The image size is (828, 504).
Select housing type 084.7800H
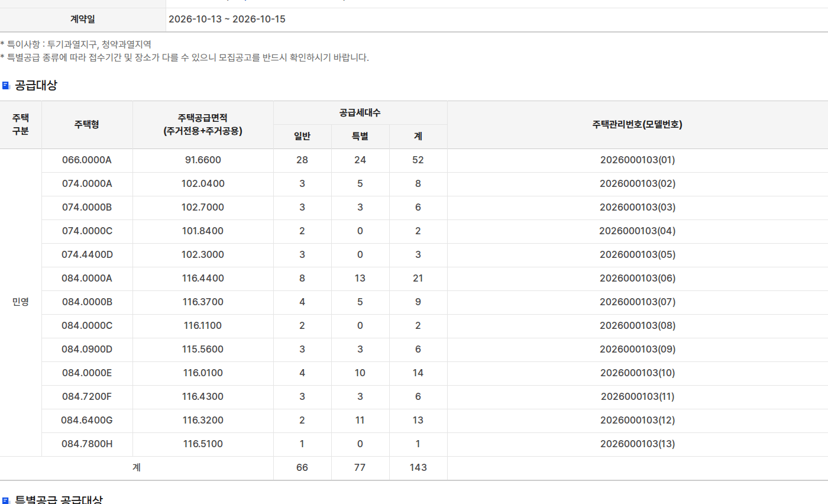coord(87,444)
